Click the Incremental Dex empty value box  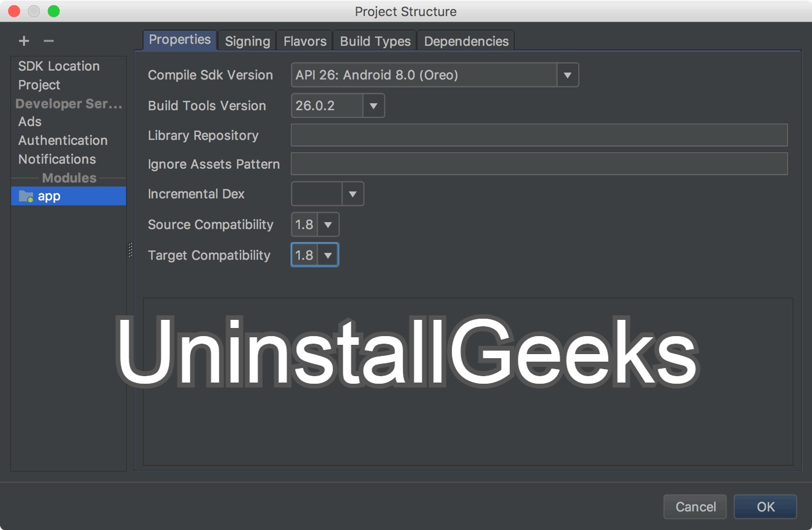click(x=317, y=194)
